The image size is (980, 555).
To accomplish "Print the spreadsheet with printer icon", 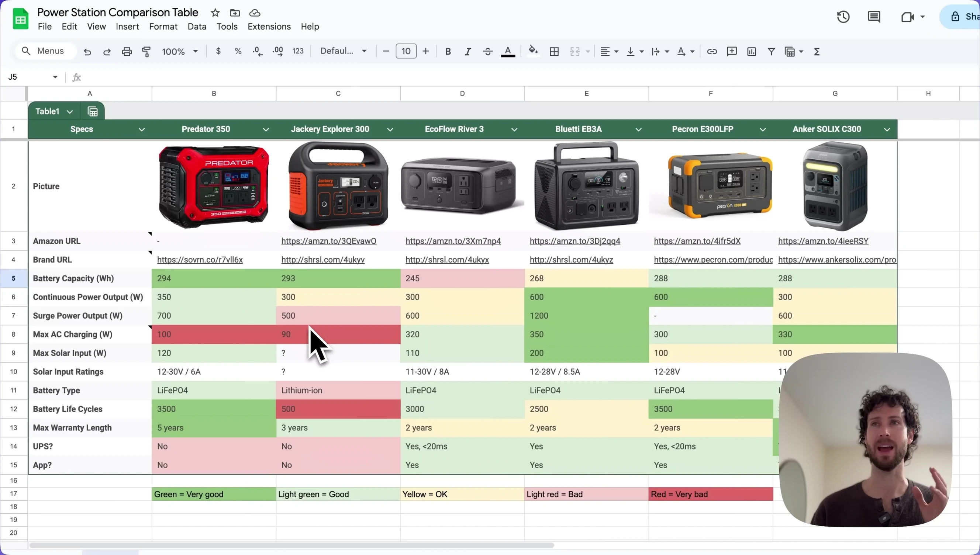I will (x=127, y=52).
